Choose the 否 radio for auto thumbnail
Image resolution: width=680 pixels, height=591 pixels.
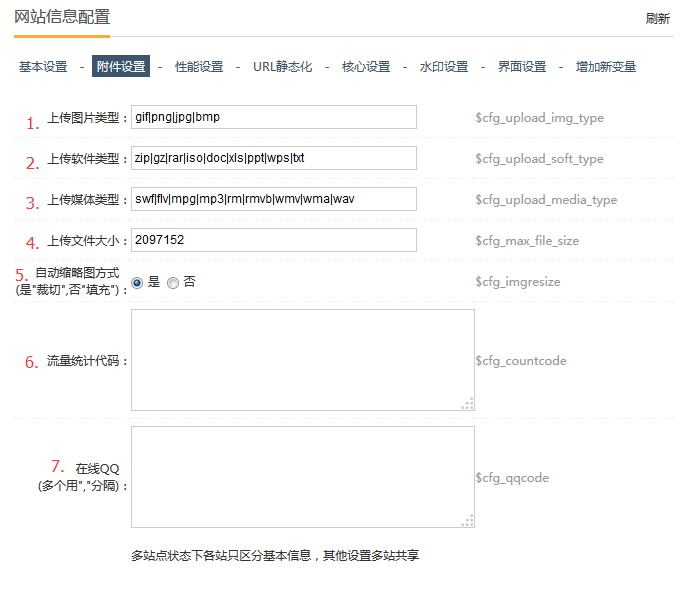click(173, 283)
